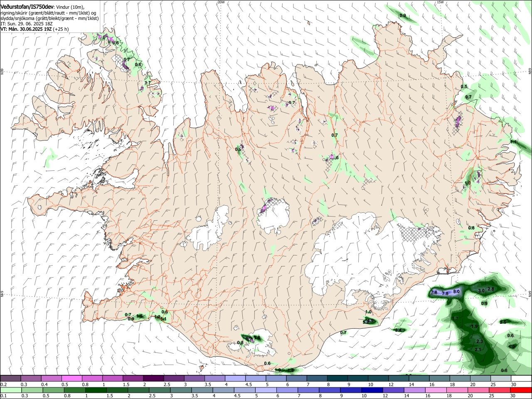Click the 1.9 value in the dark green rain band
The height and width of the screenshot is (399, 532).
[474, 327]
